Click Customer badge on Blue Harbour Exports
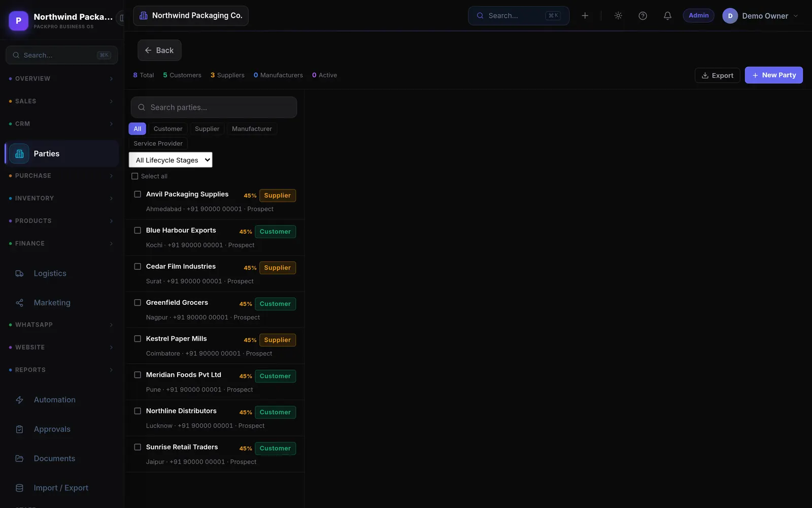The width and height of the screenshot is (812, 508). tap(275, 232)
